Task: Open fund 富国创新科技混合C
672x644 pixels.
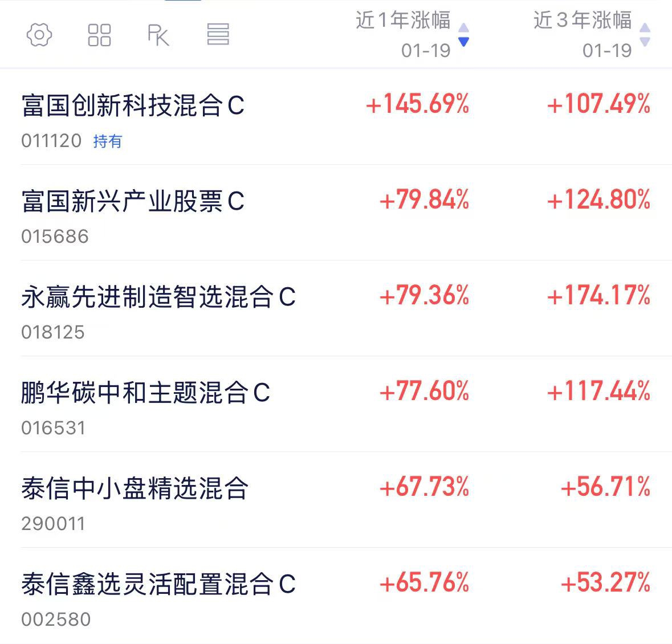Action: tap(133, 105)
